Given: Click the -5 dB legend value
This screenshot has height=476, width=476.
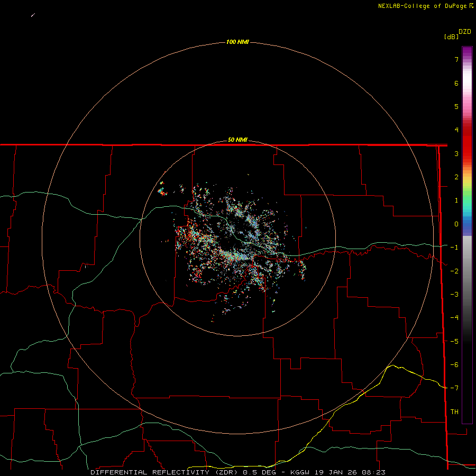Looking at the screenshot, I should [454, 342].
